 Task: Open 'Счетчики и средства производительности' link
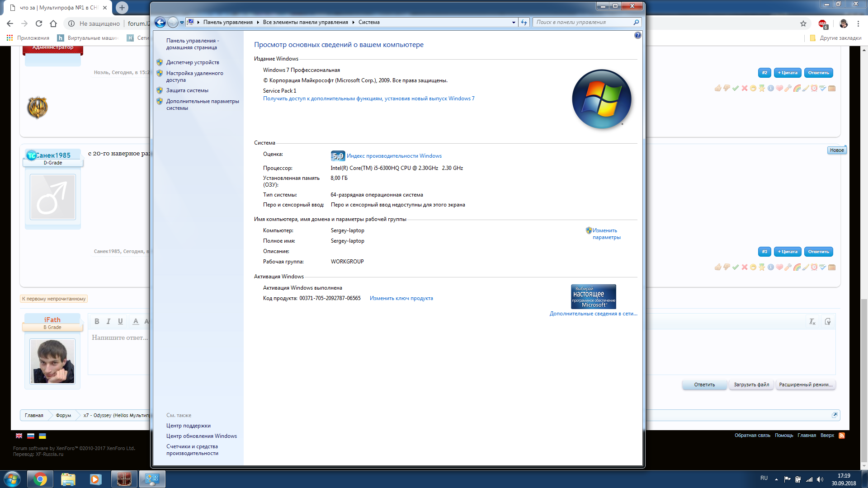[192, 450]
